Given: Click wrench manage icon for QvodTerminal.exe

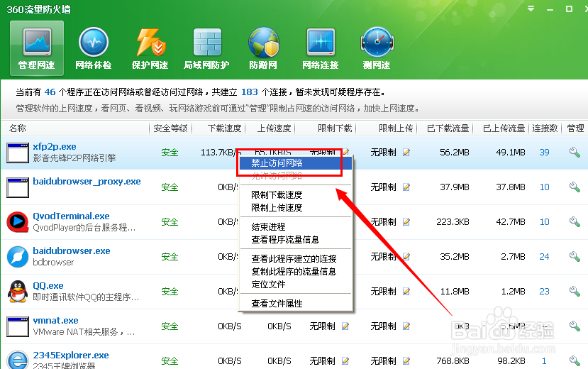Looking at the screenshot, I should pyautogui.click(x=575, y=221).
